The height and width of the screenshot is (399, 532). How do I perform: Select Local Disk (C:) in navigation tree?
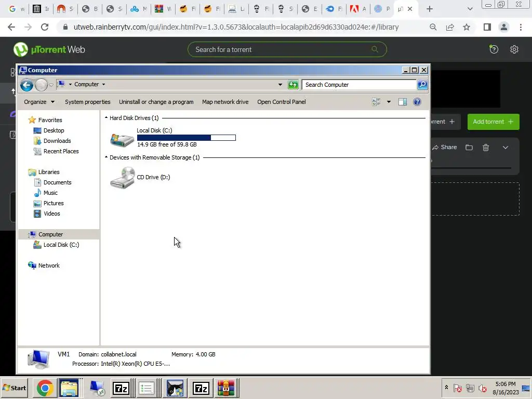point(61,245)
